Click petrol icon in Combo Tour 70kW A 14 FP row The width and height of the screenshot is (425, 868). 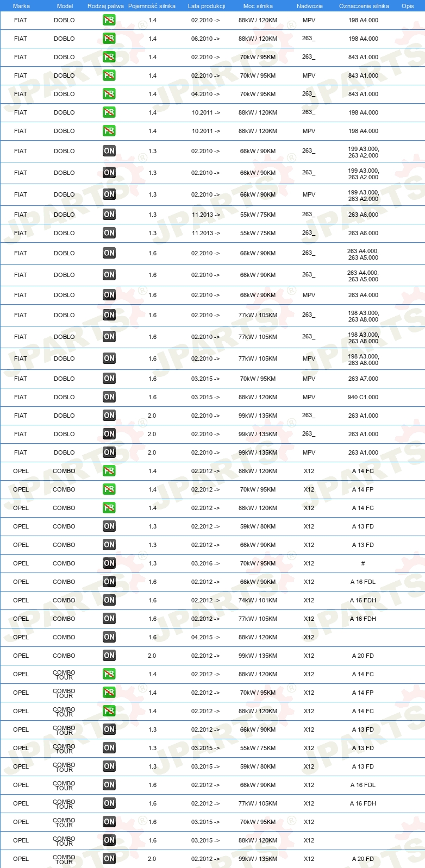tap(109, 693)
